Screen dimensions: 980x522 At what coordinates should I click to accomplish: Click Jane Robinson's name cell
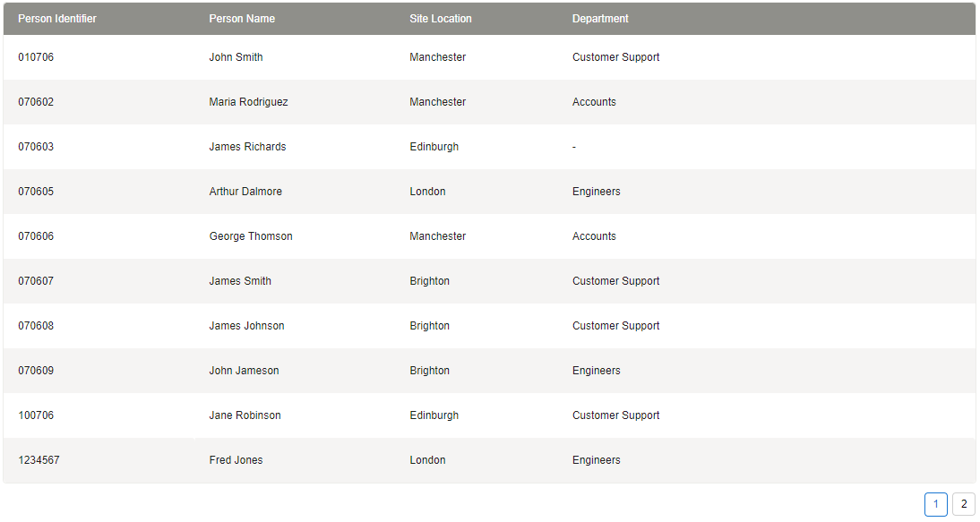point(245,415)
